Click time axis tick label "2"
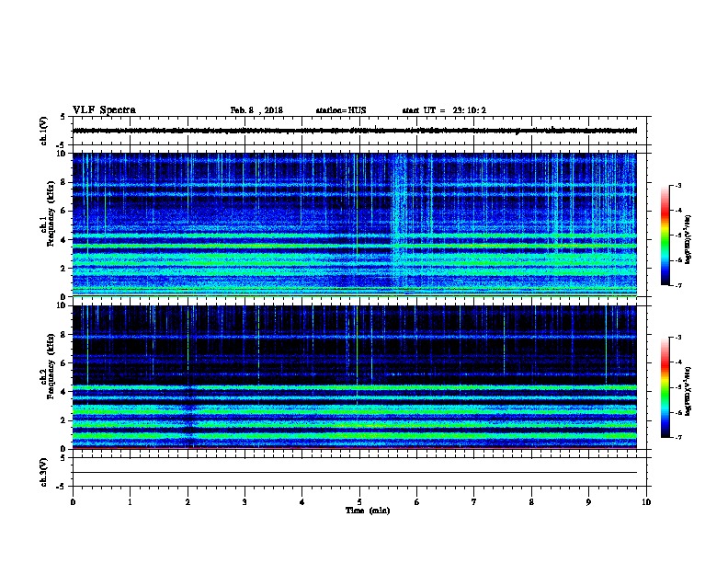Screen dimensions: 728x563 [x=188, y=502]
